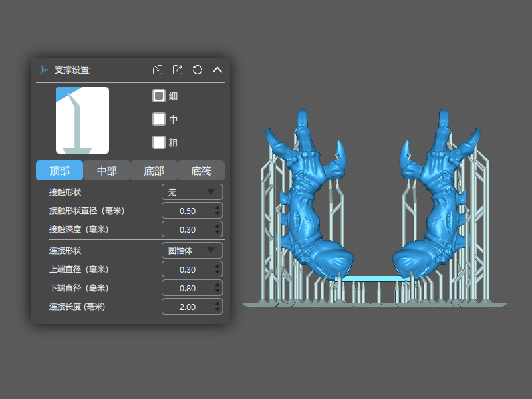Click the support settings panel icon
532x399 pixels.
44,70
